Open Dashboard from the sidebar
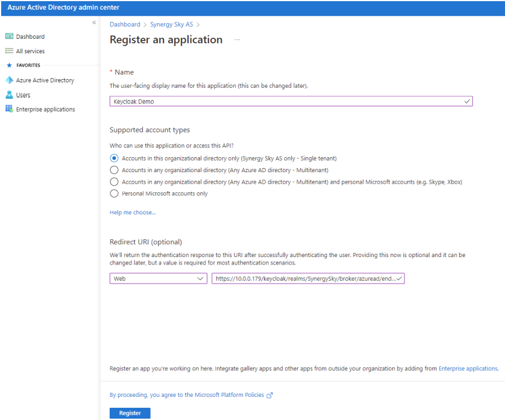Viewport: 505px width, 420px height. [30, 36]
